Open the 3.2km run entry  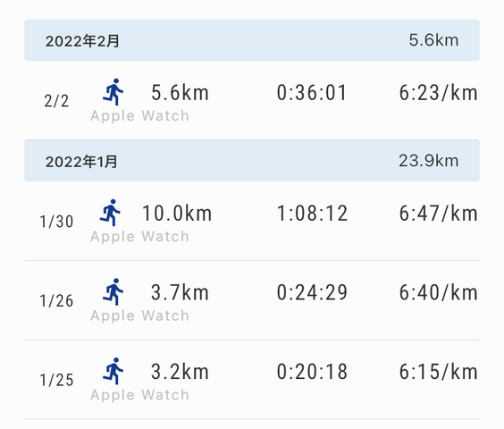tap(252, 380)
